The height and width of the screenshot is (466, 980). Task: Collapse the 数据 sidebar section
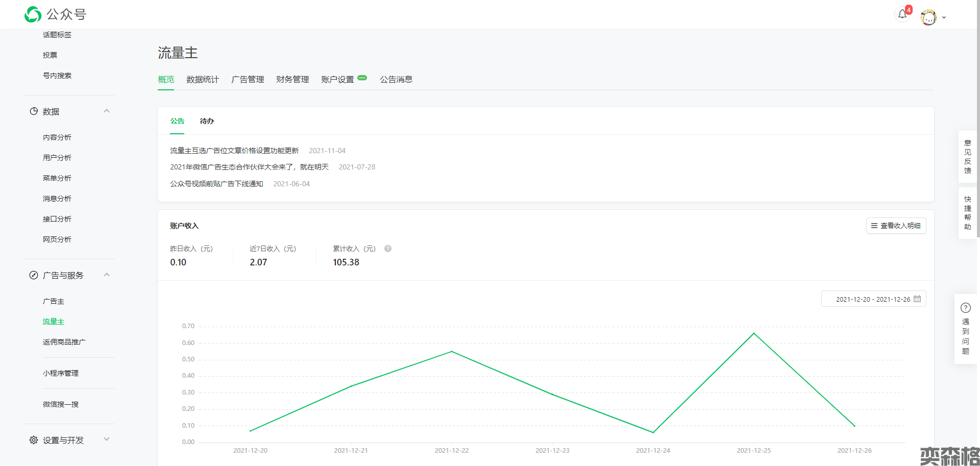(107, 111)
